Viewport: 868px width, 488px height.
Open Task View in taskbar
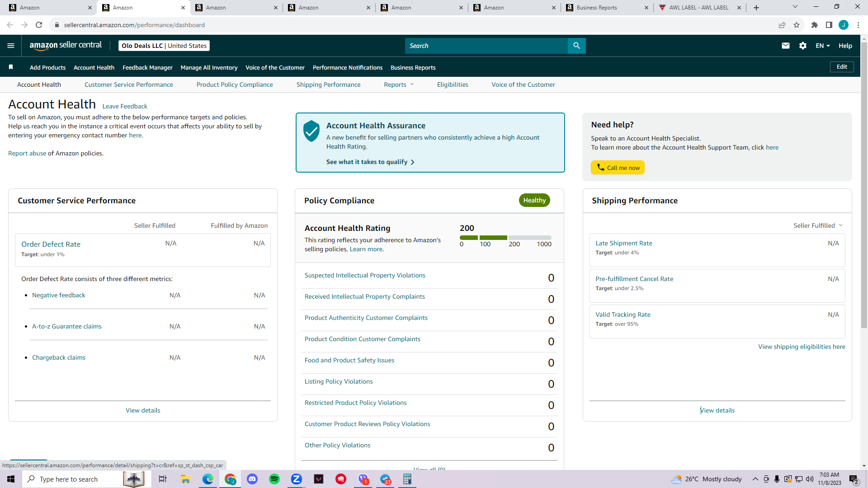coord(163,479)
